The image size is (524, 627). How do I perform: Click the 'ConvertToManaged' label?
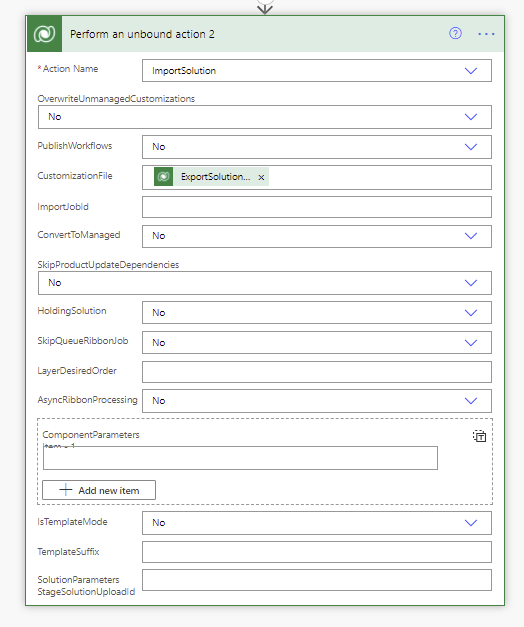tap(79, 235)
